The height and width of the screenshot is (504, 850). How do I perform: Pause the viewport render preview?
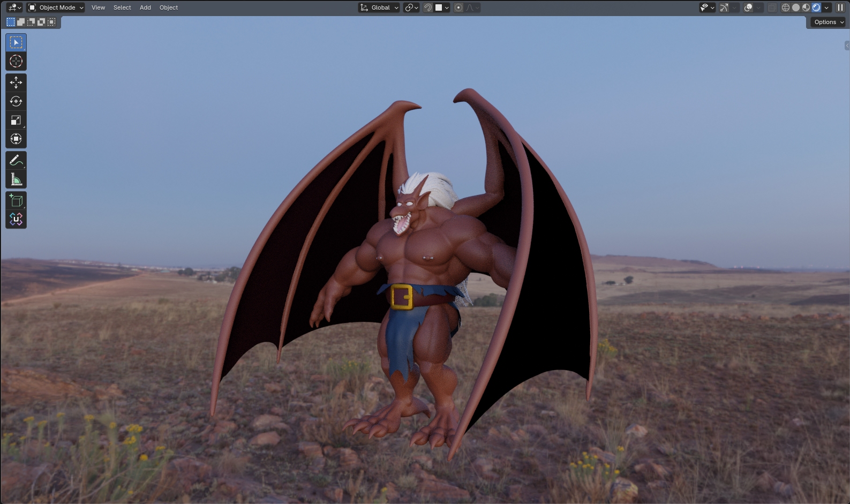tap(840, 7)
